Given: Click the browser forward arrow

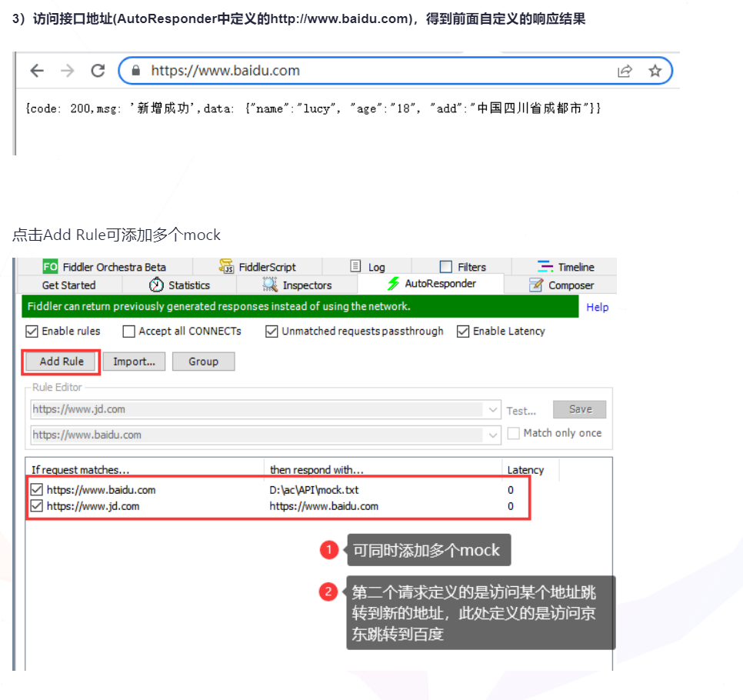Looking at the screenshot, I should [67, 71].
